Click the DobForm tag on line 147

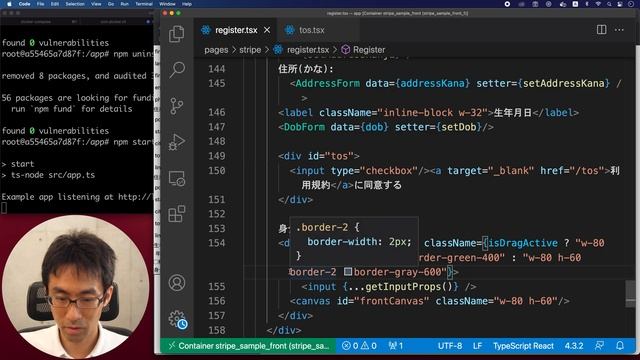[x=304, y=127]
